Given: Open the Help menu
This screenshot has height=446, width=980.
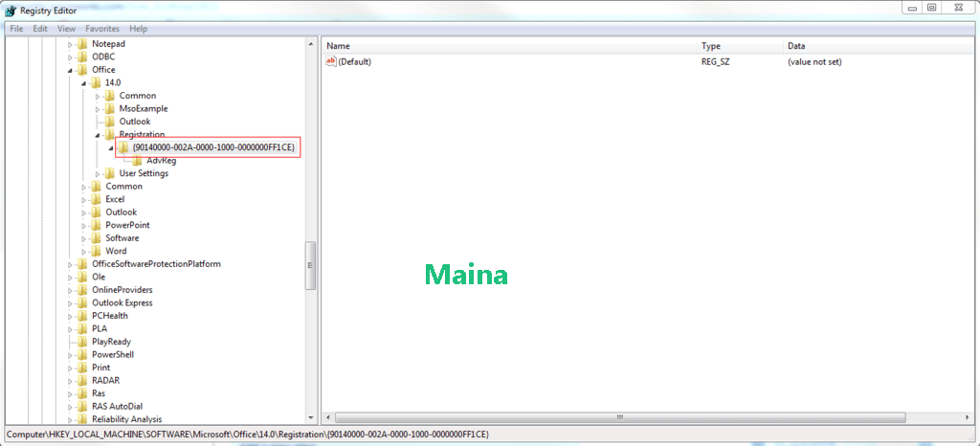Looking at the screenshot, I should click(138, 29).
